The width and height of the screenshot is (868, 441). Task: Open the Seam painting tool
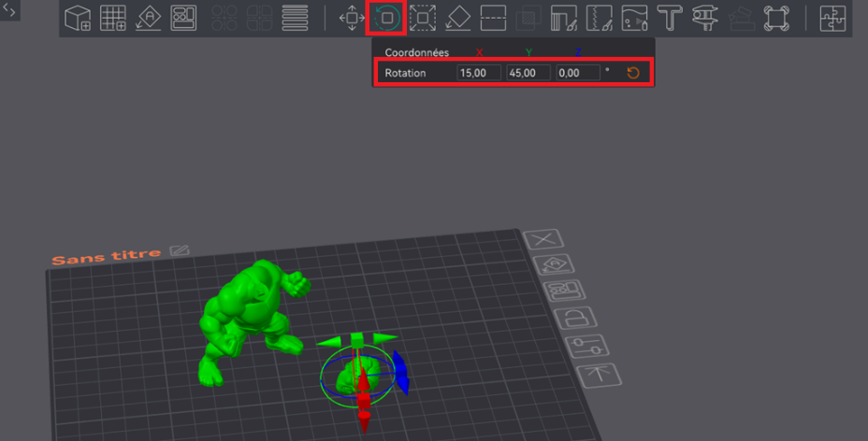600,19
